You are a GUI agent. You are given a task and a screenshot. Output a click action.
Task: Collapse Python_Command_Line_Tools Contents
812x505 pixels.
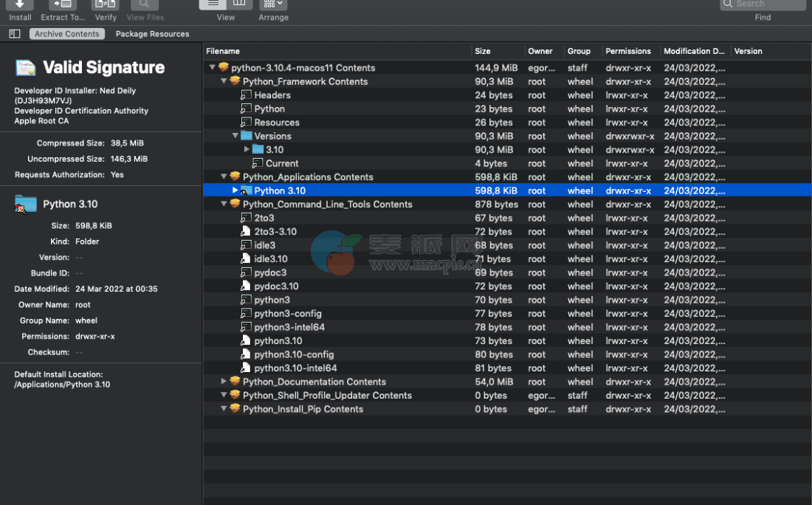point(224,204)
